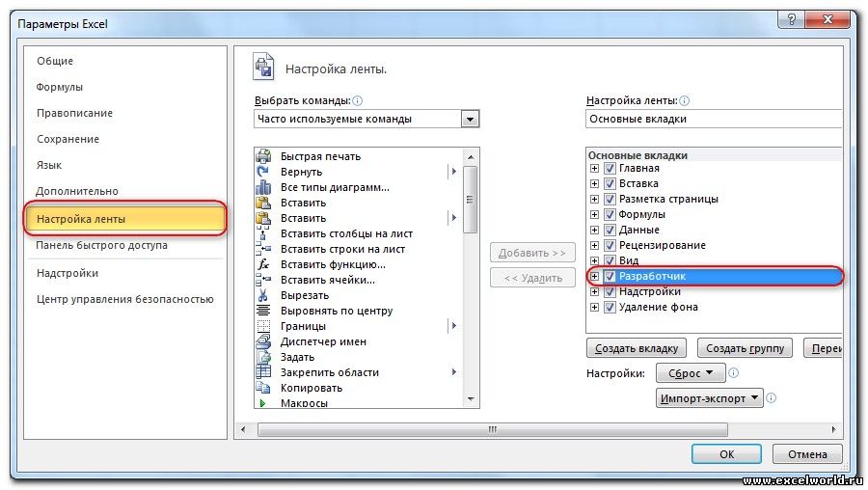Screen dimensions: 868x490
Task: Click the Все типы диаграмм icon
Action: tap(263, 187)
